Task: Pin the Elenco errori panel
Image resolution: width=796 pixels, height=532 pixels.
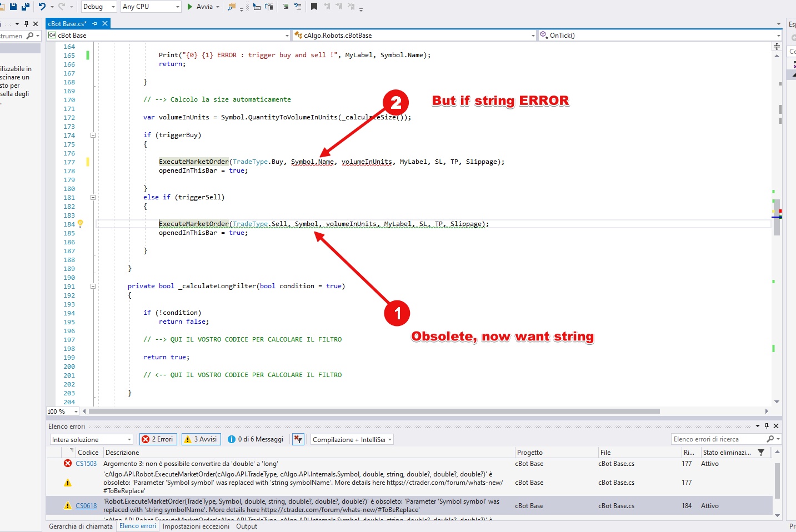Action: (767, 426)
